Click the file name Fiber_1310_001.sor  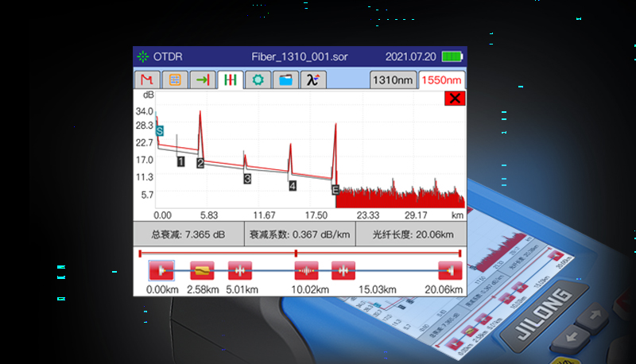click(300, 56)
